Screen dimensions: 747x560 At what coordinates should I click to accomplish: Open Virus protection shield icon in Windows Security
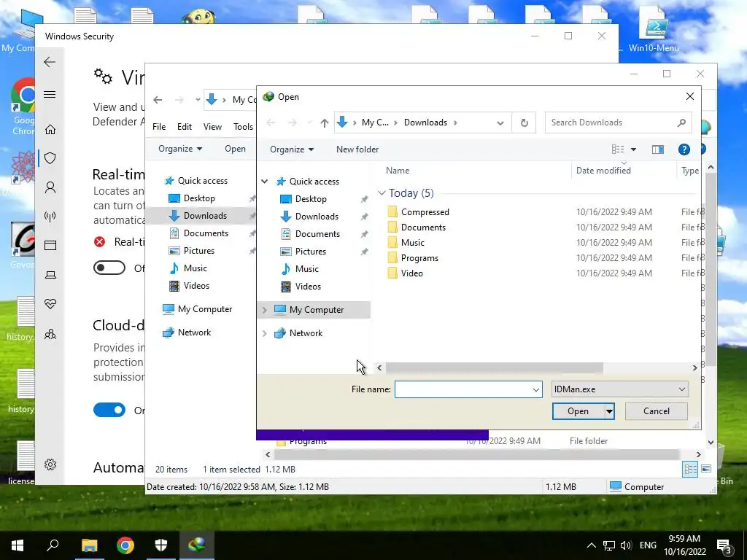tap(50, 158)
